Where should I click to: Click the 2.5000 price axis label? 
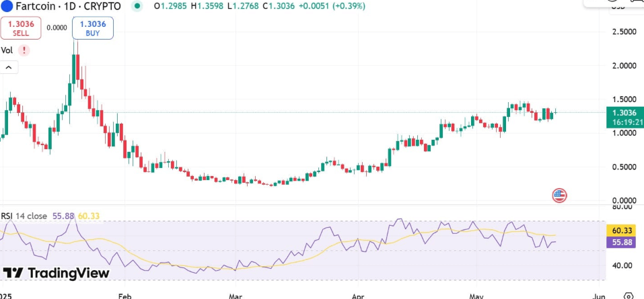point(626,32)
